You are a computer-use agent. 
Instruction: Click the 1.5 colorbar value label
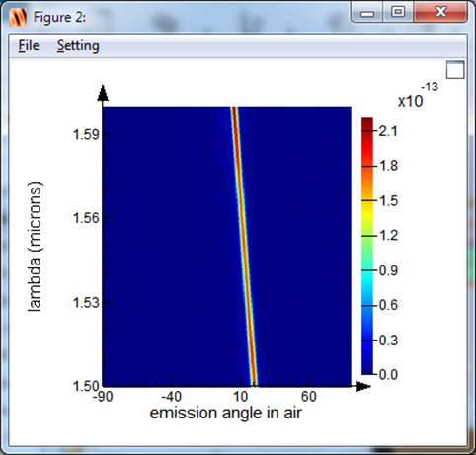pyautogui.click(x=388, y=200)
